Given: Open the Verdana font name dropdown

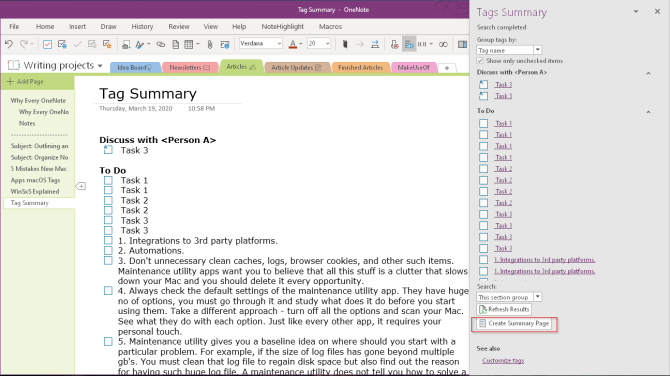Looking at the screenshot, I should pos(279,44).
